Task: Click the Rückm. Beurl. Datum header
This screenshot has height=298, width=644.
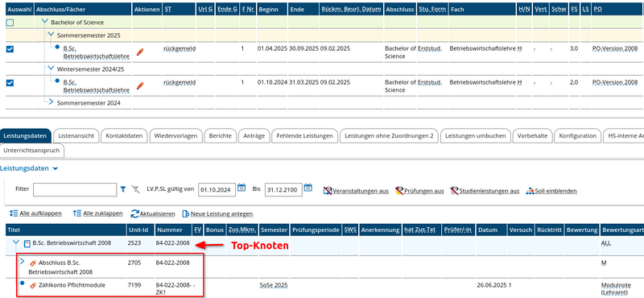Action: point(352,9)
